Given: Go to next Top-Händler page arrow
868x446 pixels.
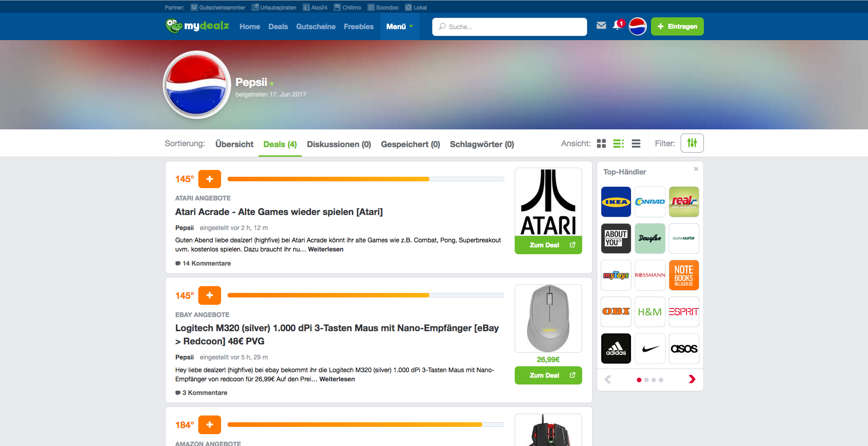Looking at the screenshot, I should [x=692, y=379].
